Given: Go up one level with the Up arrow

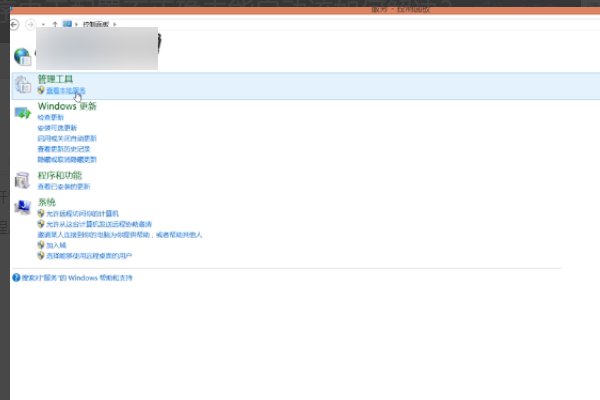Looking at the screenshot, I should pos(55,24).
